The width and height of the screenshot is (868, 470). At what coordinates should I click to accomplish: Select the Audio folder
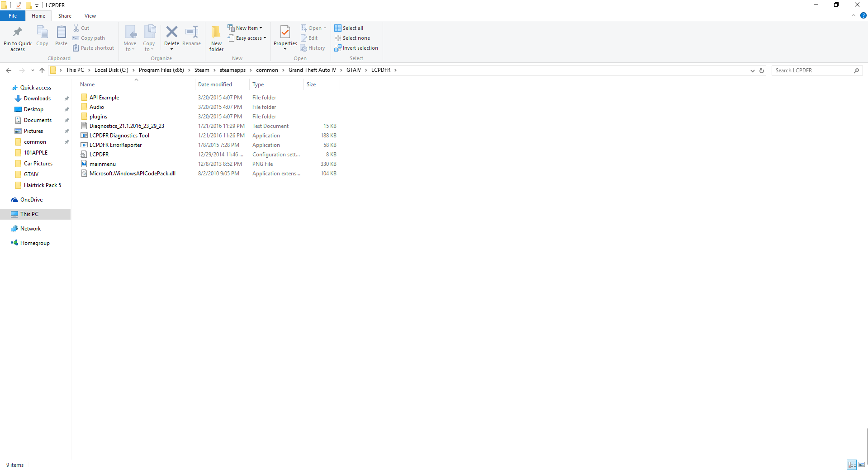[97, 107]
